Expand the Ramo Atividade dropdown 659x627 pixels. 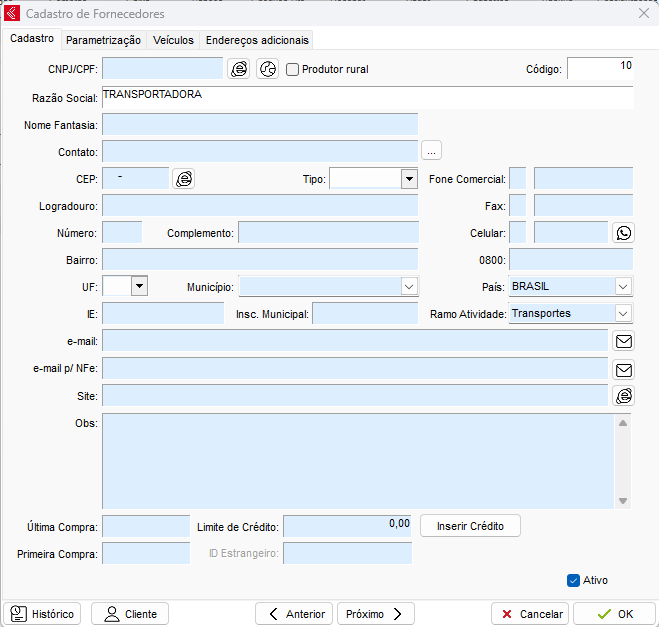[x=623, y=314]
